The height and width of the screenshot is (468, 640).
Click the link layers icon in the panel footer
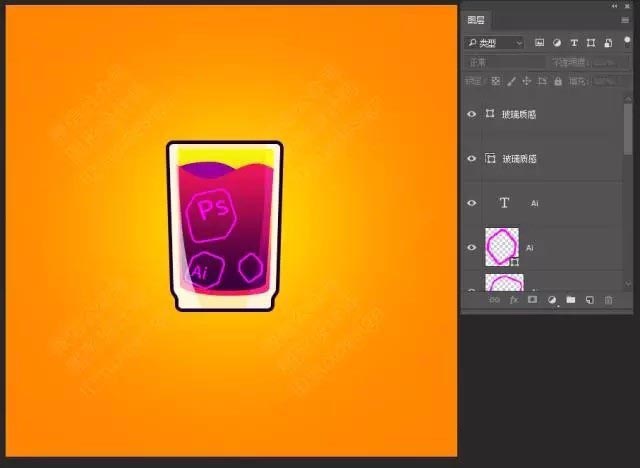click(494, 300)
